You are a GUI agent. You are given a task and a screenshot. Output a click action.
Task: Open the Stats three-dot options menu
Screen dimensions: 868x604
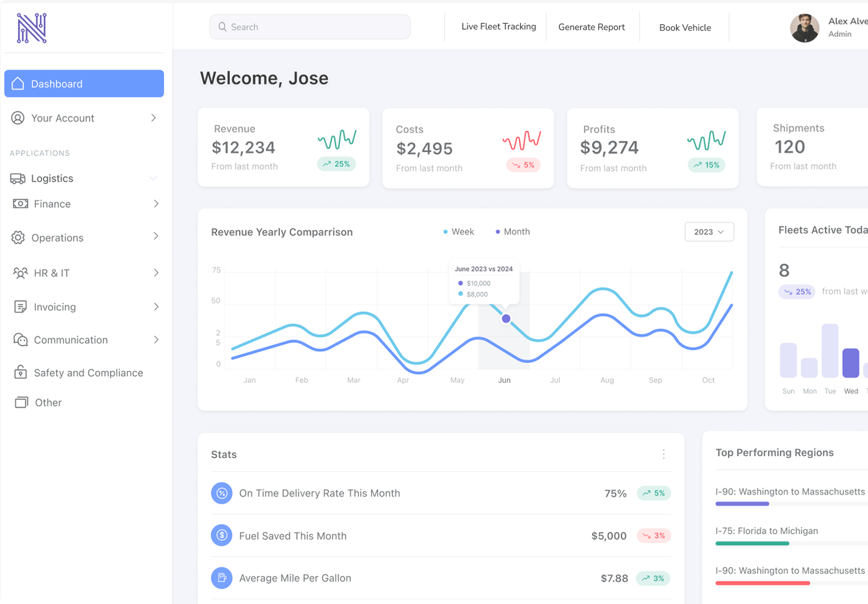[x=663, y=454]
